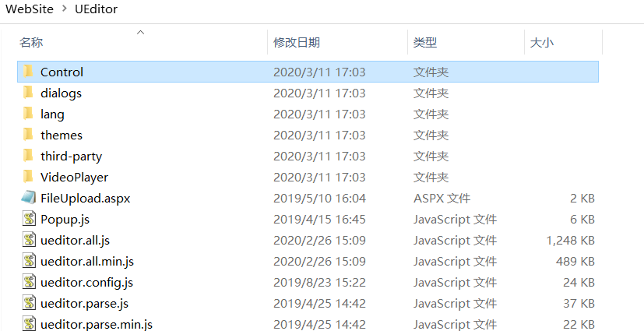
Task: Click the FileUpload.aspx file icon
Action: pos(29,198)
